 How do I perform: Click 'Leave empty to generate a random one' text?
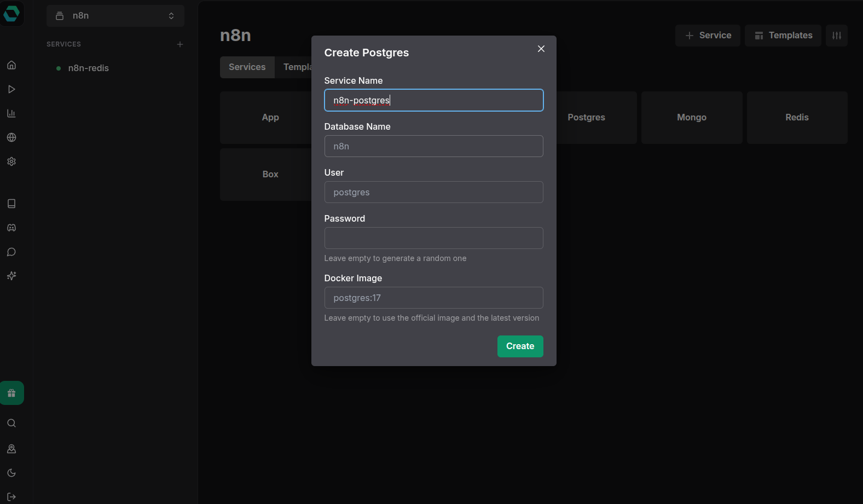click(395, 258)
